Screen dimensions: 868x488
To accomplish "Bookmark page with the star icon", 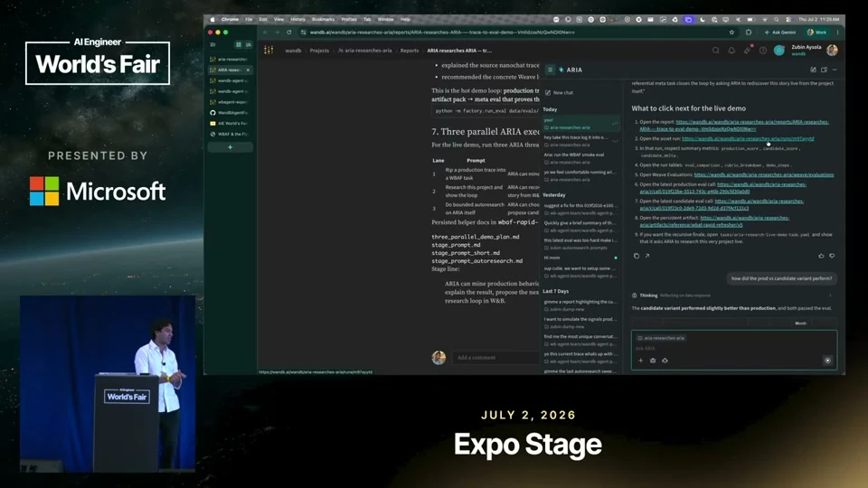I will (x=731, y=33).
